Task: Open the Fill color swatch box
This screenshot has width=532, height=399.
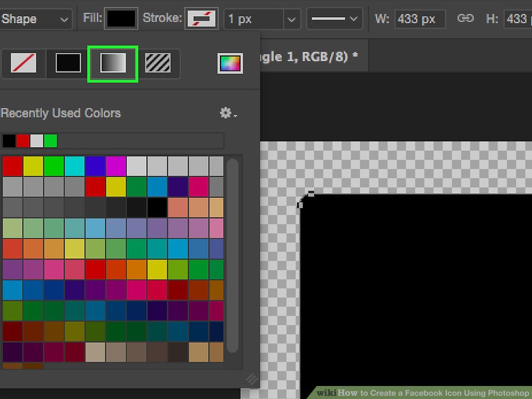Action: tap(121, 19)
